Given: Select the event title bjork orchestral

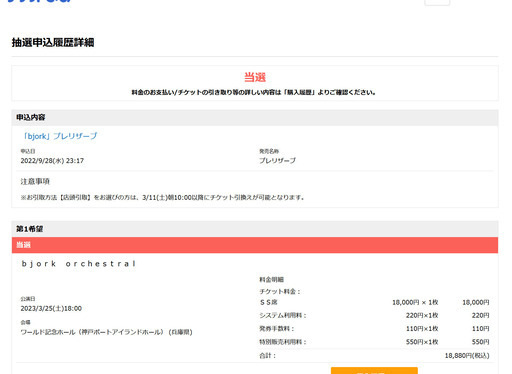Looking at the screenshot, I should (79, 264).
